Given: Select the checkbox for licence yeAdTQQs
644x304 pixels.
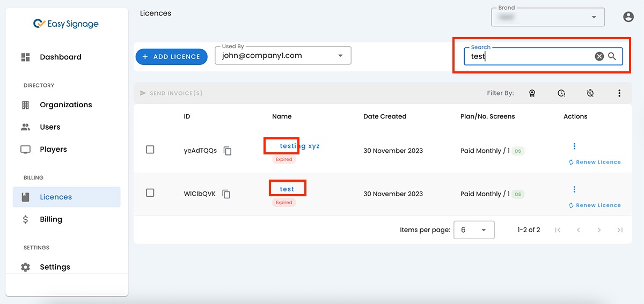Looking at the screenshot, I should pos(150,150).
